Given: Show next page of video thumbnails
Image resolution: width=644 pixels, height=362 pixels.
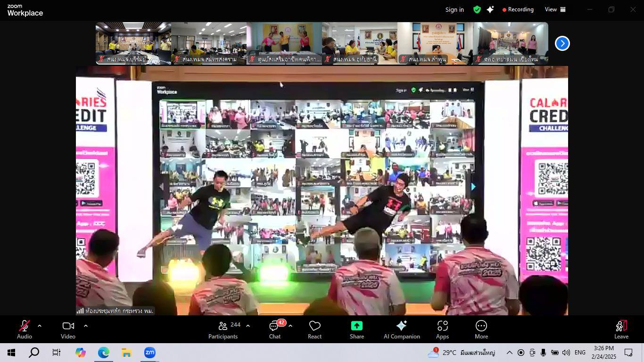Looking at the screenshot, I should click(x=562, y=43).
